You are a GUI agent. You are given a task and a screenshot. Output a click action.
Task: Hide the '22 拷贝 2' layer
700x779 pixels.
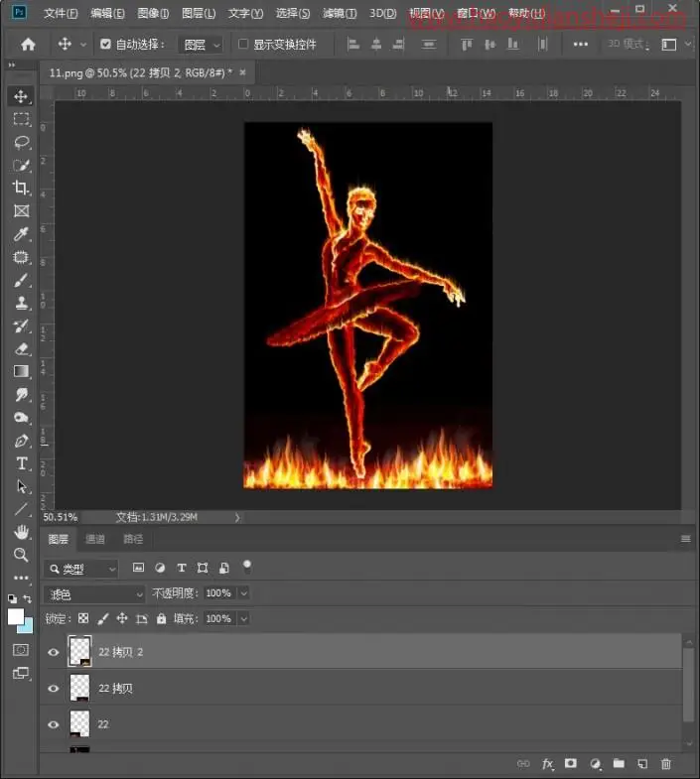coord(54,652)
